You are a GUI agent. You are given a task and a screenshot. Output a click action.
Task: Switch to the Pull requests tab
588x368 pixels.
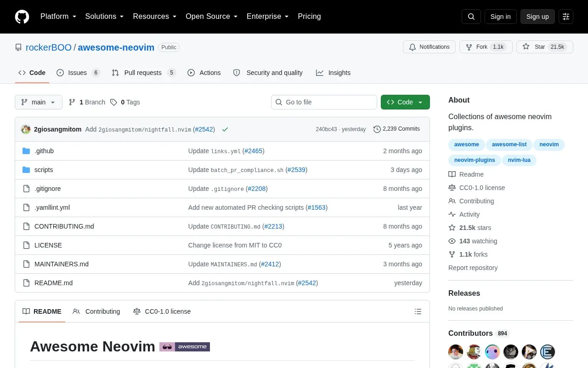coord(144,73)
